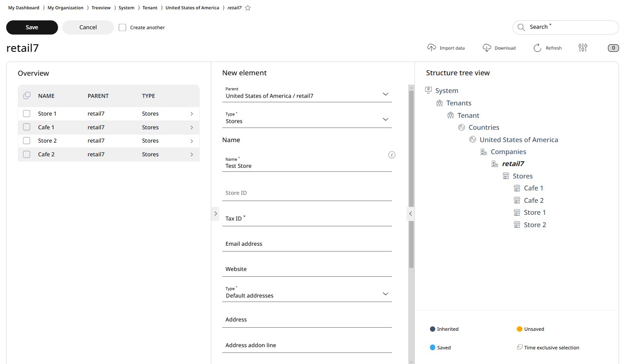This screenshot has width=623, height=364.
Task: Toggle the Create another checkbox
Action: tap(123, 27)
